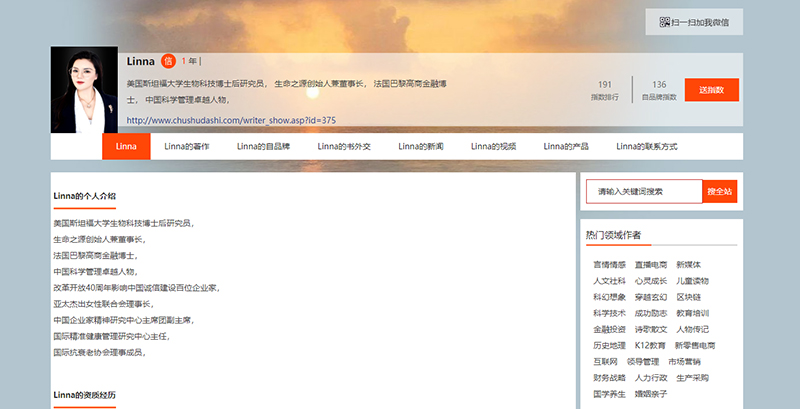Open the 领导管理 category link

pos(643,361)
